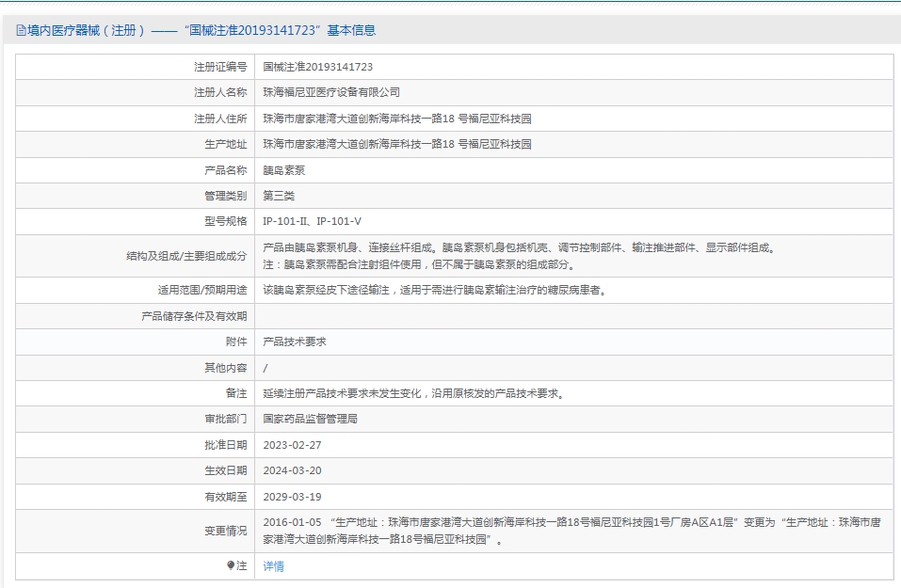Click the 产品技术要求 attachment text

295,342
